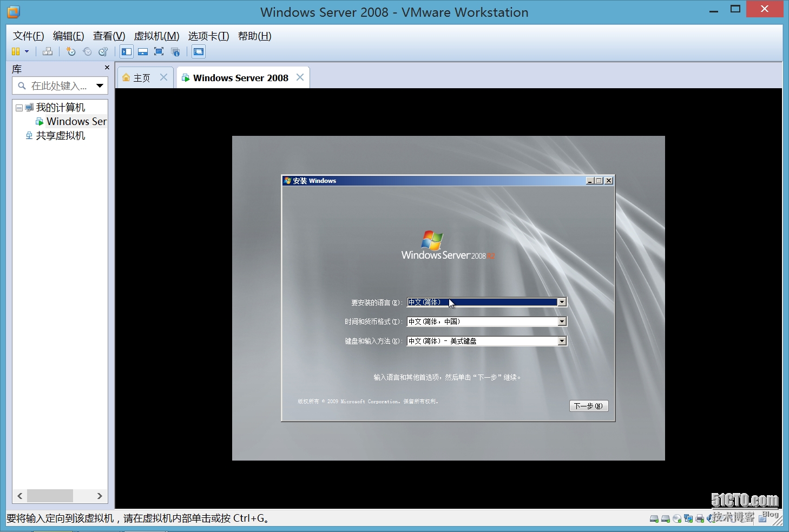Open the library search filter dropdown

click(100, 86)
